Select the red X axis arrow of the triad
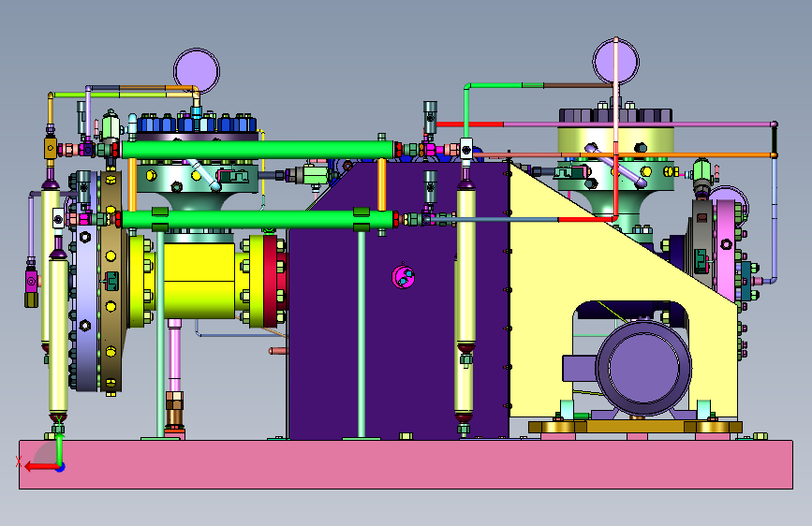 (x=41, y=467)
